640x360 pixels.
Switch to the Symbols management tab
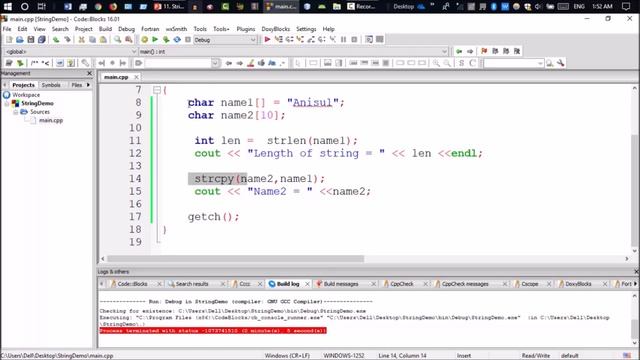[x=51, y=85]
